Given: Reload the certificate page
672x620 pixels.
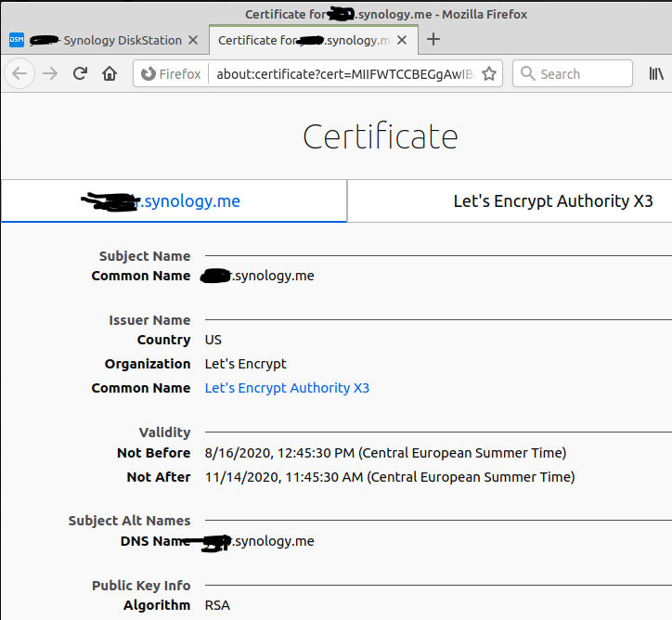Looking at the screenshot, I should [80, 74].
